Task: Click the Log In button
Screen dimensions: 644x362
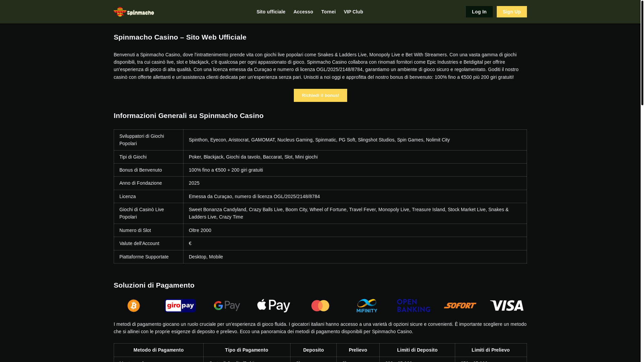Action: [479, 12]
